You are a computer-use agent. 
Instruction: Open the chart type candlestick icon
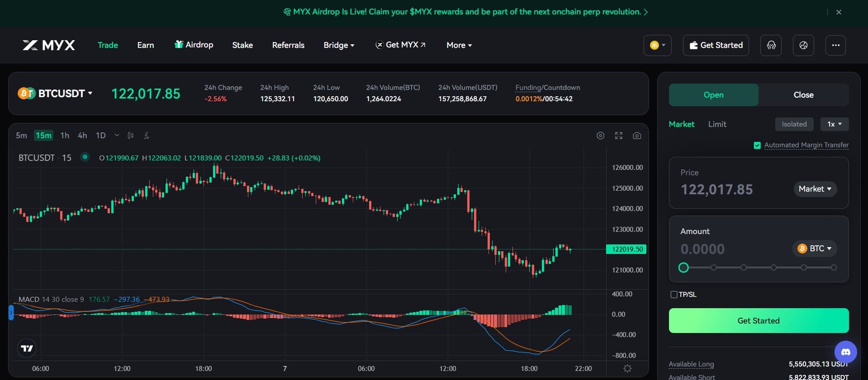pos(131,136)
